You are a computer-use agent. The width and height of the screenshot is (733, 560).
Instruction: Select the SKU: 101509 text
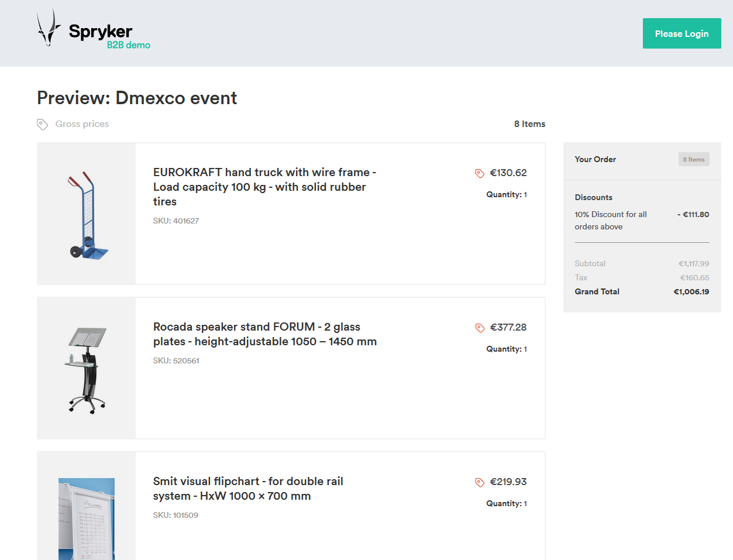click(175, 515)
